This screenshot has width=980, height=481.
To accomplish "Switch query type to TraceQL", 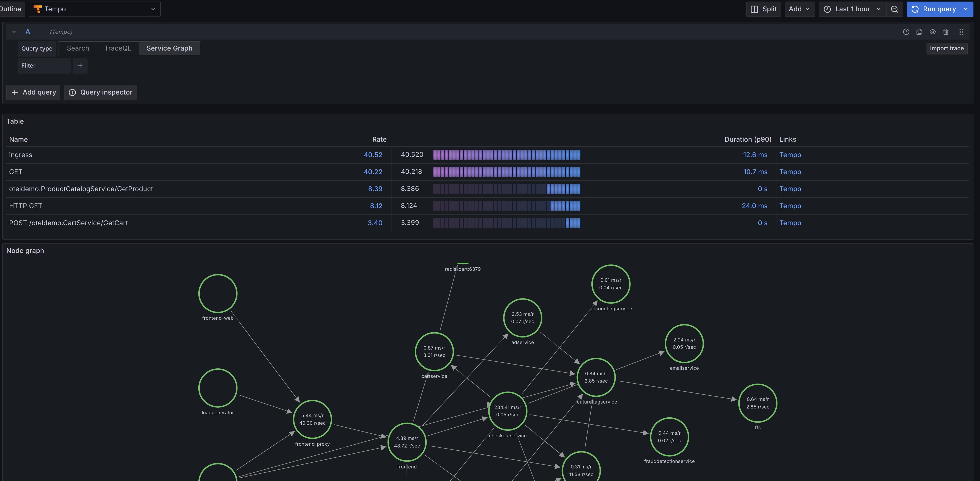I will (118, 48).
